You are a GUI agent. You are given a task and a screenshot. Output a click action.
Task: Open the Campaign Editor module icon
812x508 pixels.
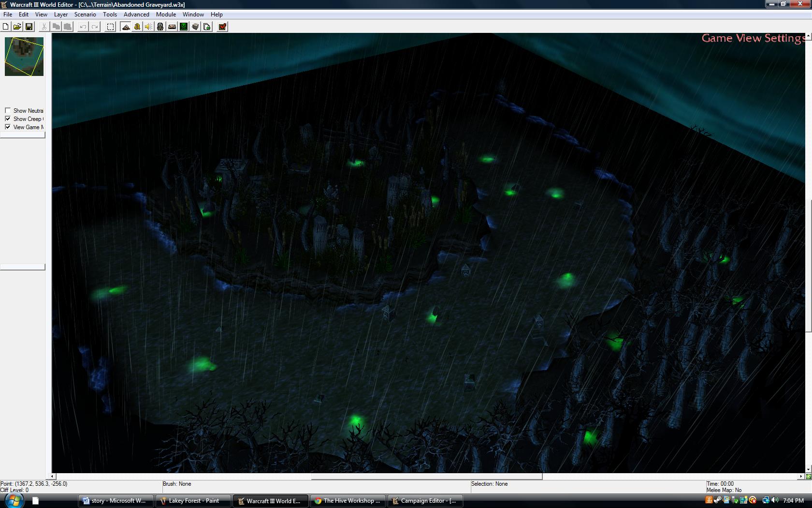click(172, 27)
